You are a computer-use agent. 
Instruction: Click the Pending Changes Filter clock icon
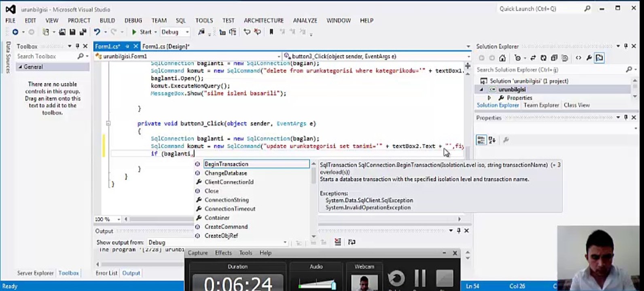click(517, 58)
